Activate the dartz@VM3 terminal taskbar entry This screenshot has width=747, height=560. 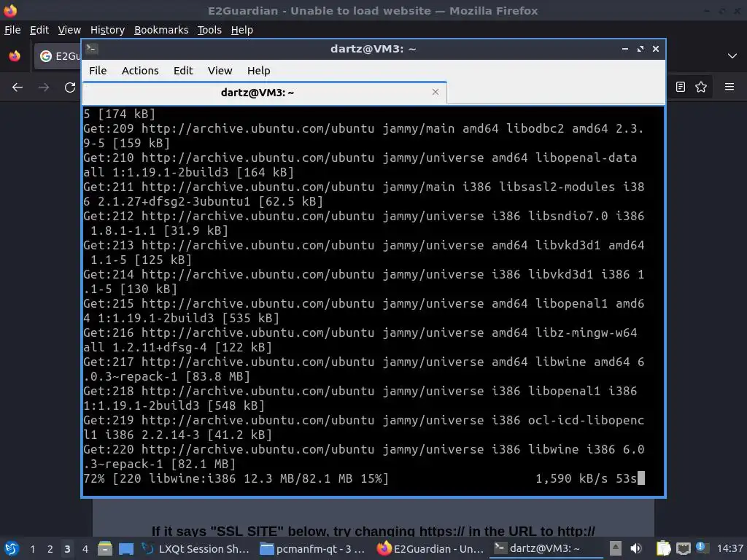(x=546, y=549)
